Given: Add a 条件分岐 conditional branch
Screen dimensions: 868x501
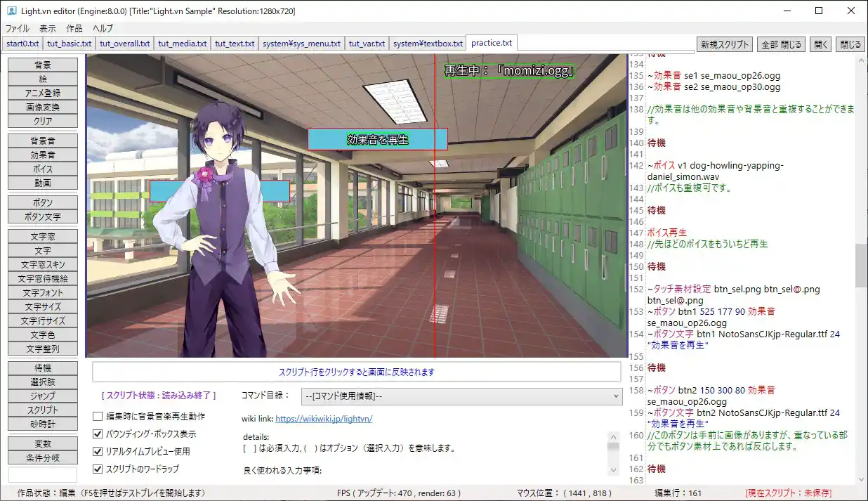Looking at the screenshot, I should click(42, 457).
